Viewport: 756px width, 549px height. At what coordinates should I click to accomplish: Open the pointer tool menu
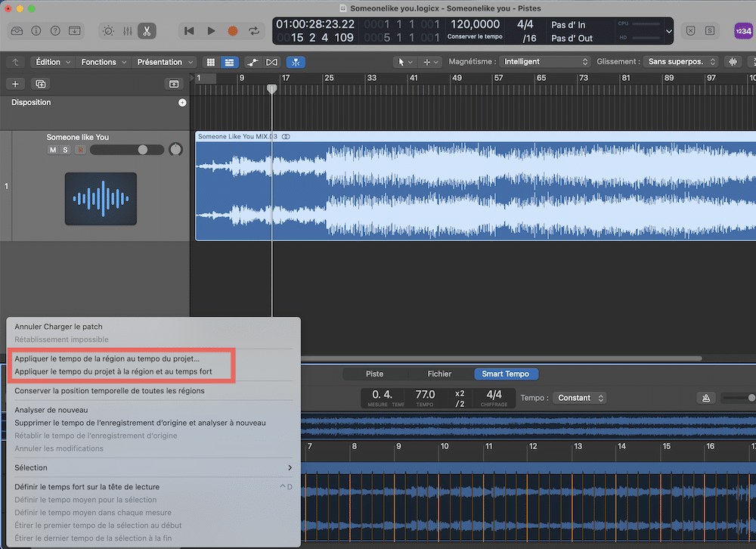click(404, 62)
